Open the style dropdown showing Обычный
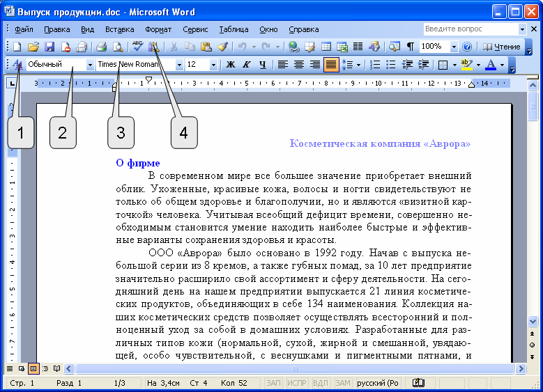This screenshot has width=543, height=392. [90, 65]
